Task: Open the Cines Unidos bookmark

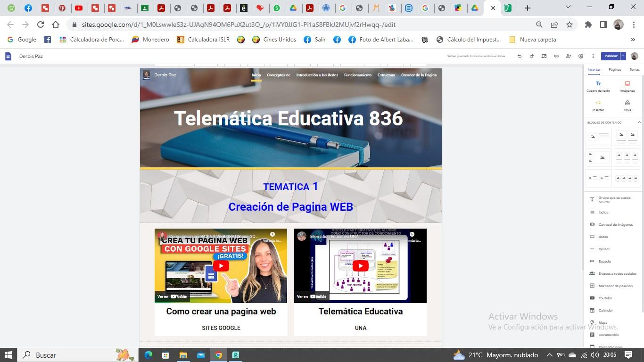Action: pyautogui.click(x=274, y=40)
